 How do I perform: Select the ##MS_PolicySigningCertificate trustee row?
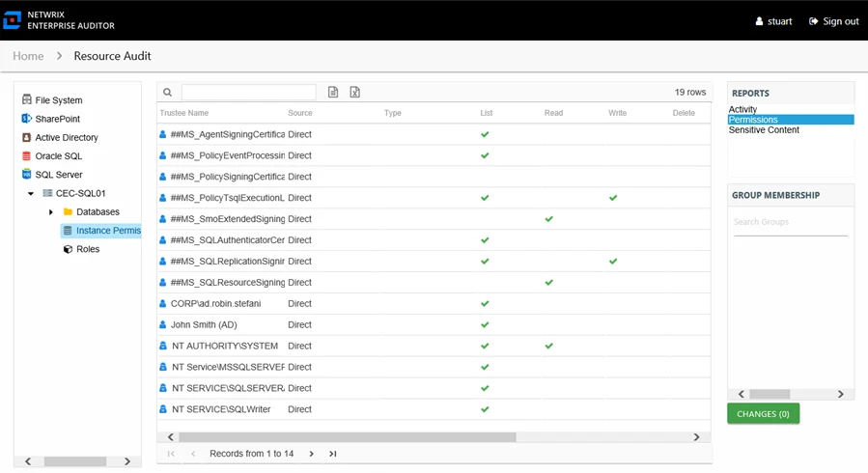tap(434, 177)
